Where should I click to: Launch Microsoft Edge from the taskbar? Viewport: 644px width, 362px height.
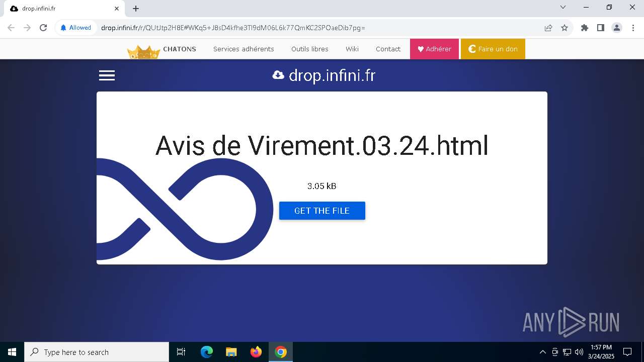[x=207, y=352]
